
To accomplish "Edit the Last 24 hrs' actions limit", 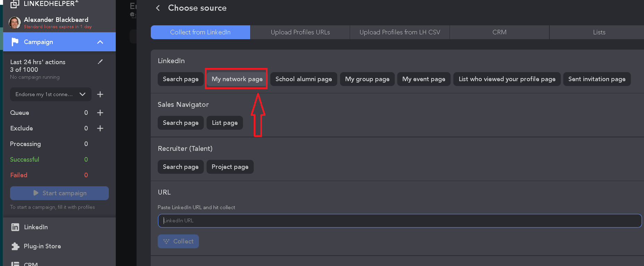I will point(100,62).
